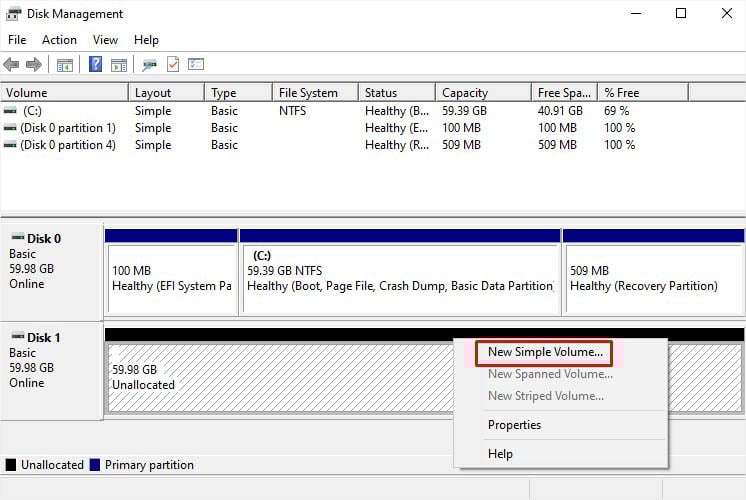Select the (C:) volume row
Screen dimensions: 746x500
click(x=344, y=111)
